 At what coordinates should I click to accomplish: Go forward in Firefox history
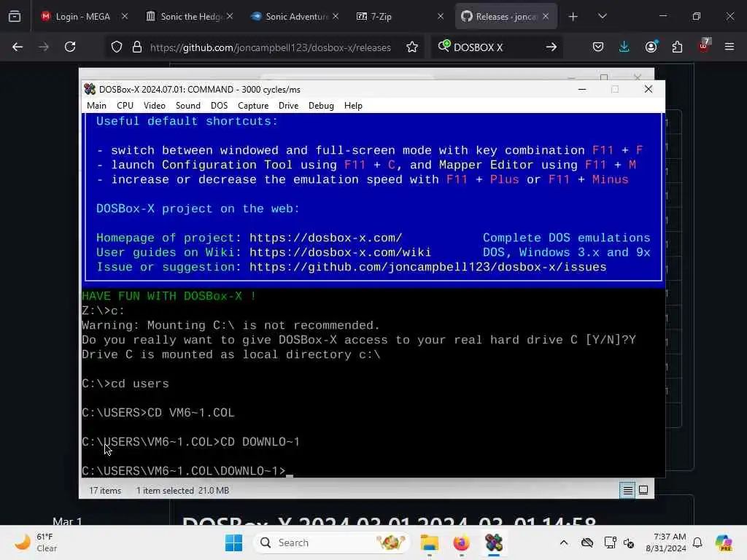coord(44,47)
